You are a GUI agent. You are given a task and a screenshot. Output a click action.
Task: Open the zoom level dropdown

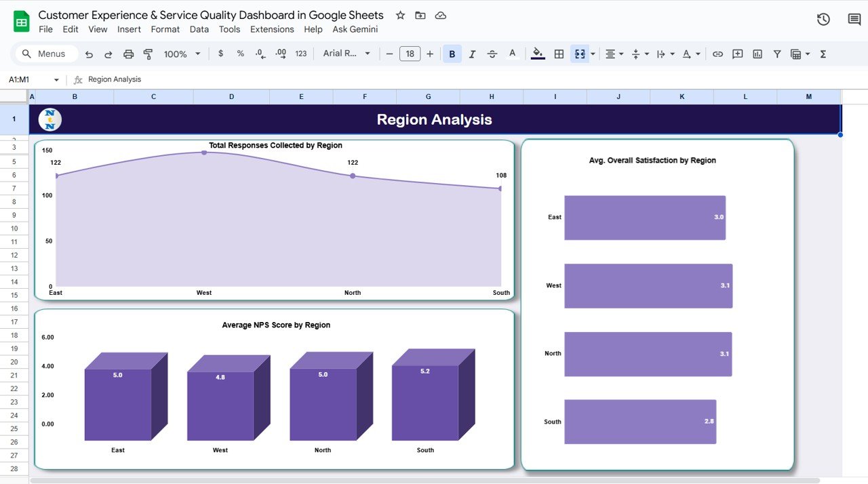coord(180,54)
